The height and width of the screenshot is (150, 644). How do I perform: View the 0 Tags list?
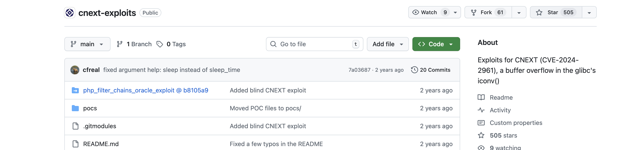(171, 44)
